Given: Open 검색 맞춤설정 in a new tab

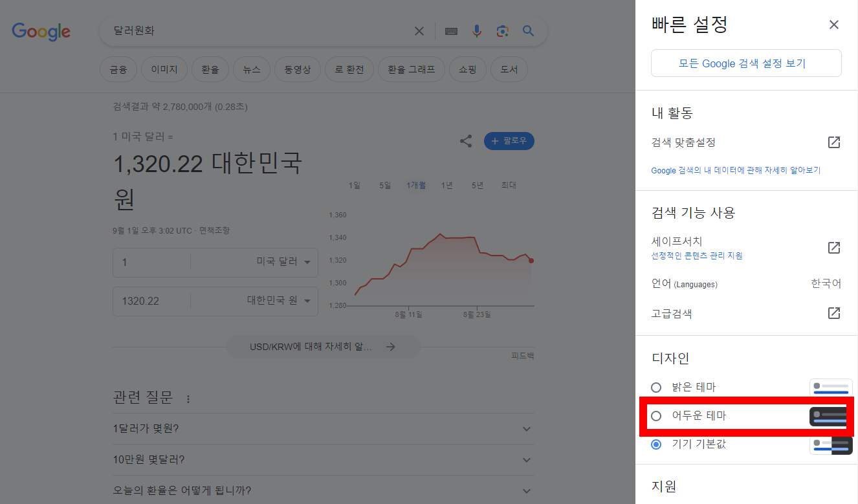Looking at the screenshot, I should [x=835, y=142].
